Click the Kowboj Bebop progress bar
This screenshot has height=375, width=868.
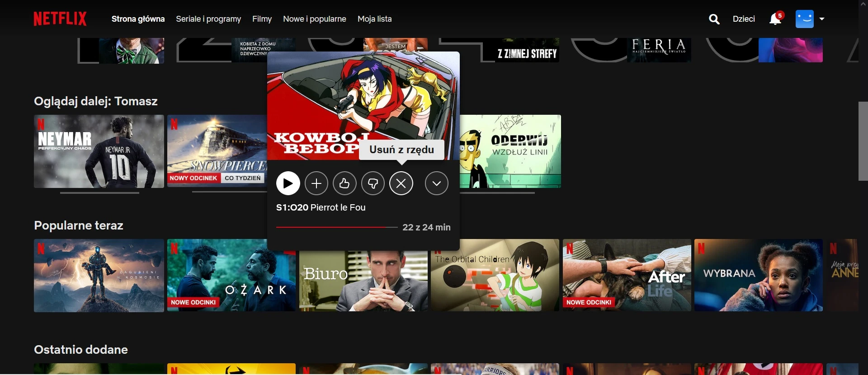pyautogui.click(x=337, y=227)
